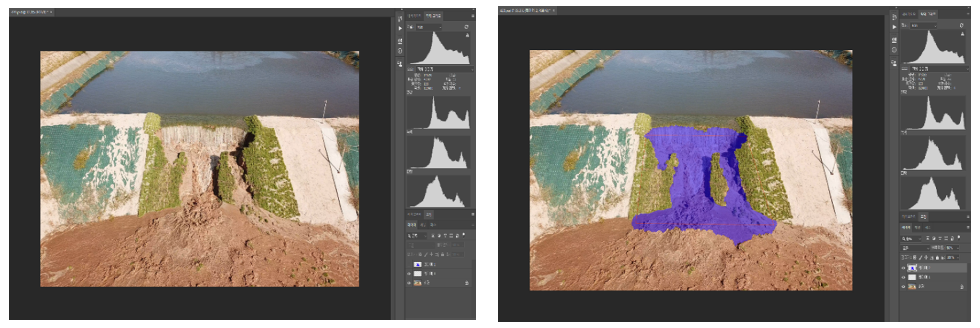Click lock transparent pixels icon in right Layers panel
The image size is (980, 328).
pos(915,258)
